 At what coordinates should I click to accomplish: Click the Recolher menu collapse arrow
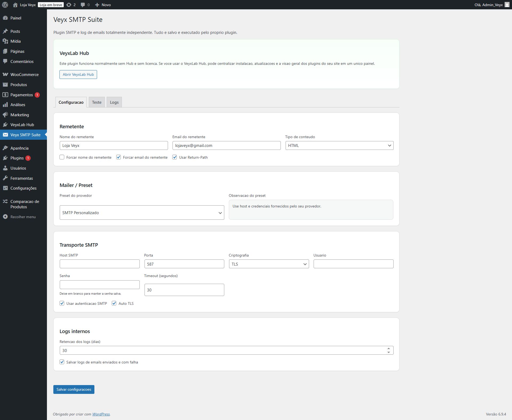[6, 217]
